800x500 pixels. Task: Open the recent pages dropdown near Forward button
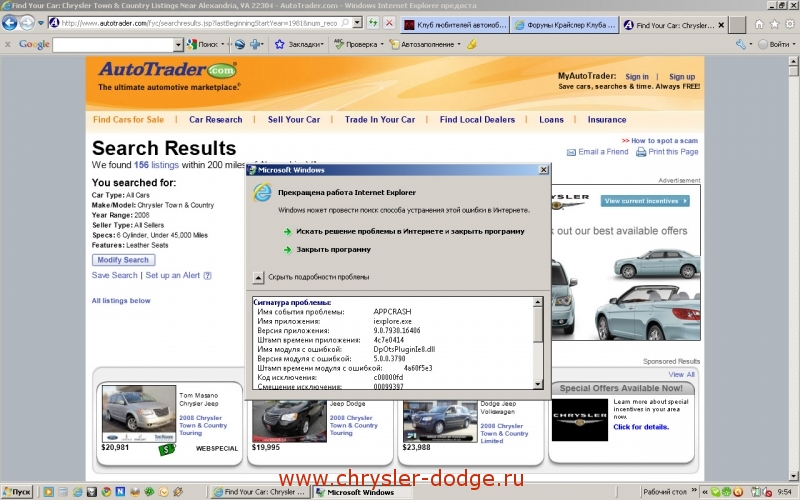(x=41, y=23)
